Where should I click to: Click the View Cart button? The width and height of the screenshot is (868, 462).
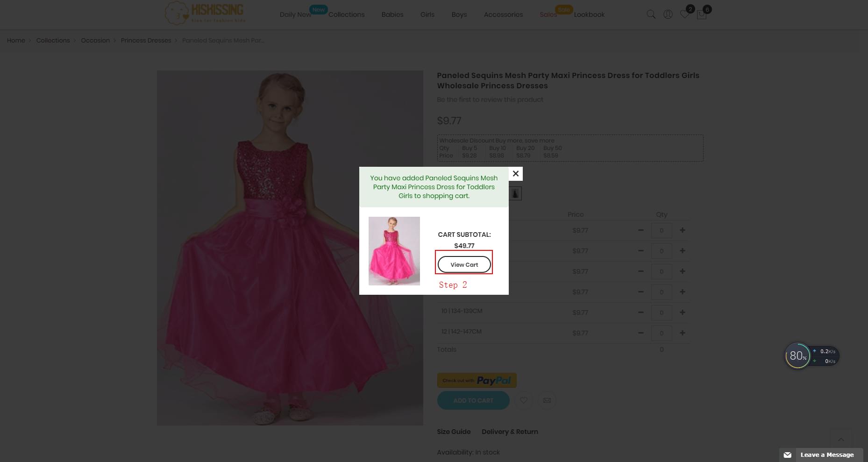pyautogui.click(x=464, y=264)
